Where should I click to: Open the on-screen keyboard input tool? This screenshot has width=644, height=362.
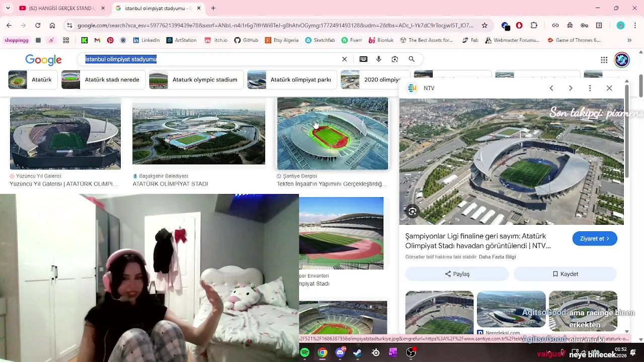(x=363, y=59)
